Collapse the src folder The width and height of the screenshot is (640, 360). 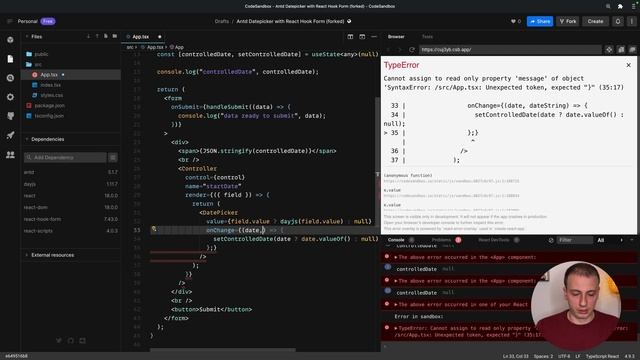(38, 64)
